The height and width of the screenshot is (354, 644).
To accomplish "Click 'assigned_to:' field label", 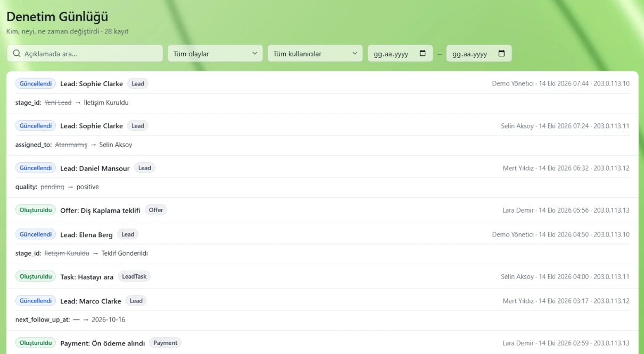I will tap(34, 145).
